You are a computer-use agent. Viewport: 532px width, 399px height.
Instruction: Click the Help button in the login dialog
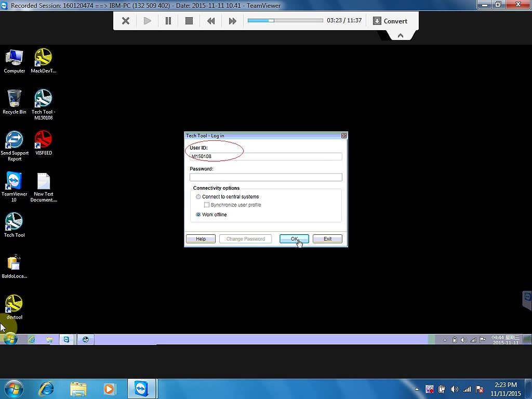click(201, 239)
